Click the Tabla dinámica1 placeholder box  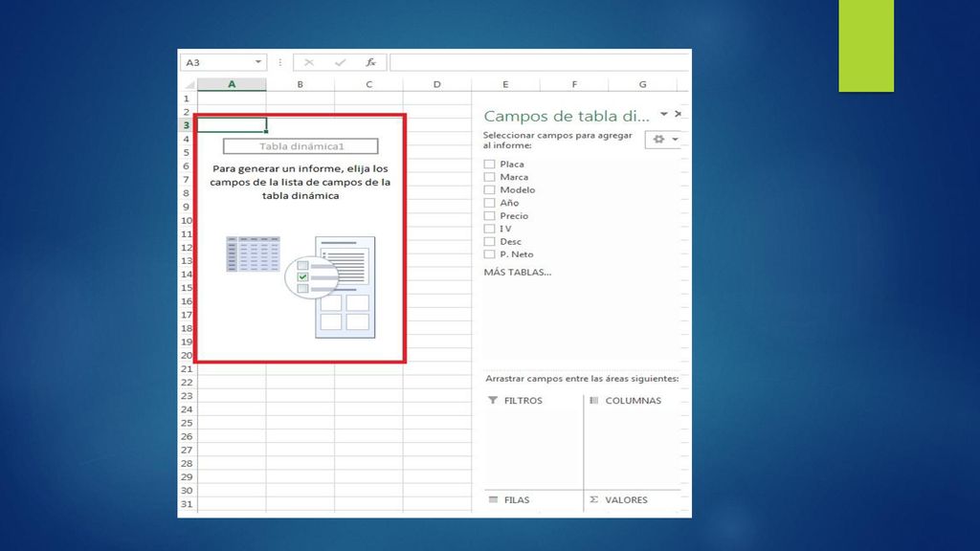pos(301,146)
